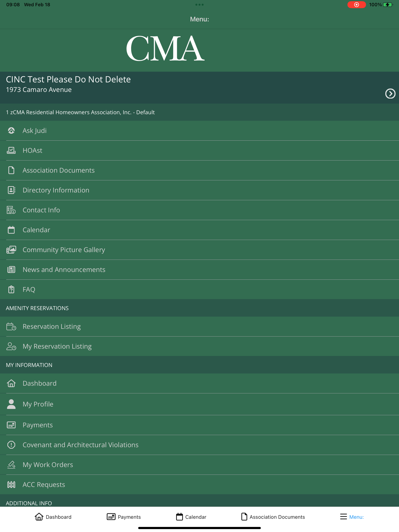Open Payments tab in bottom bar
Screen dimensions: 399x532
[124, 517]
